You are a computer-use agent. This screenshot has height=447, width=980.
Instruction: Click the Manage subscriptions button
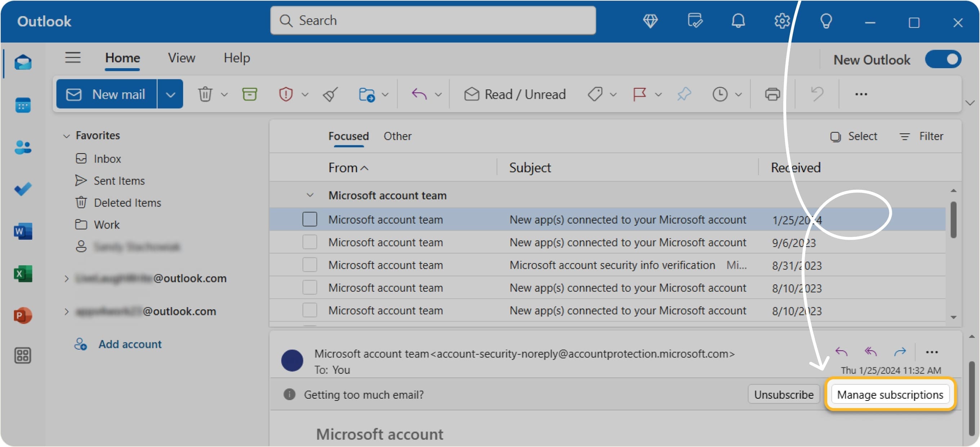(891, 394)
